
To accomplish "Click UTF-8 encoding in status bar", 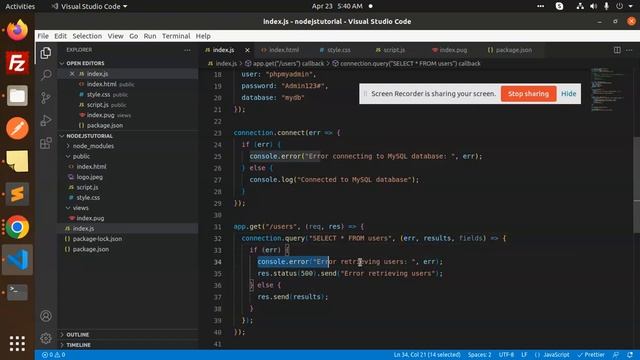I will (x=506, y=355).
